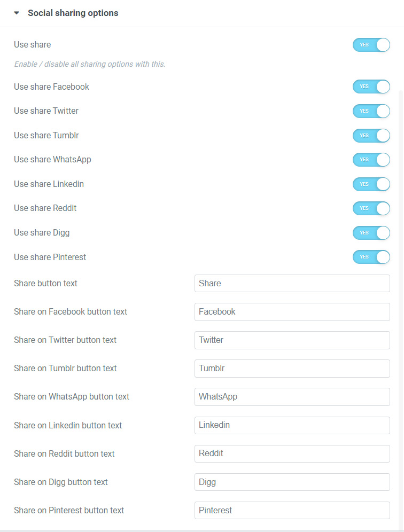Viewport: 404px width, 532px height.
Task: Disable Use share WhatsApp option
Action: point(371,160)
